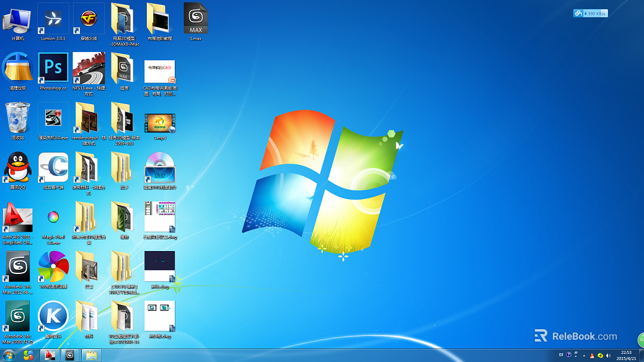Open the folder with the MAX file icon
The width and height of the screenshot is (644, 362).
point(124,71)
